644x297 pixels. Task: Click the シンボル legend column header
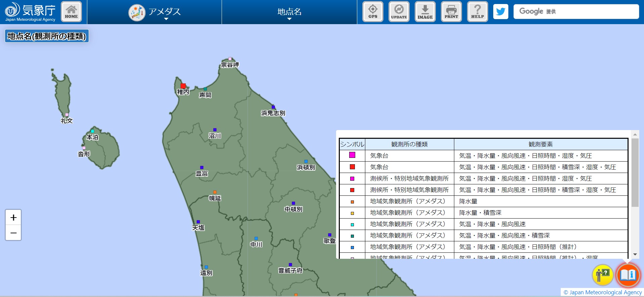352,144
